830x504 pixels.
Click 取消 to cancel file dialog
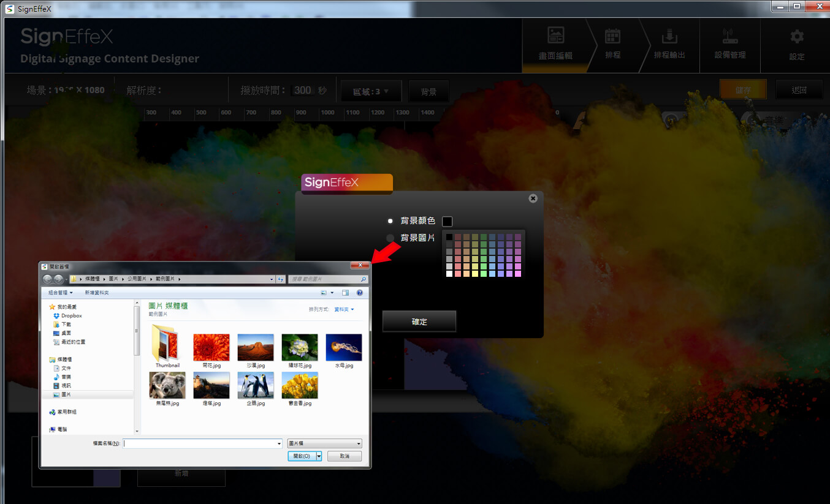pos(344,456)
